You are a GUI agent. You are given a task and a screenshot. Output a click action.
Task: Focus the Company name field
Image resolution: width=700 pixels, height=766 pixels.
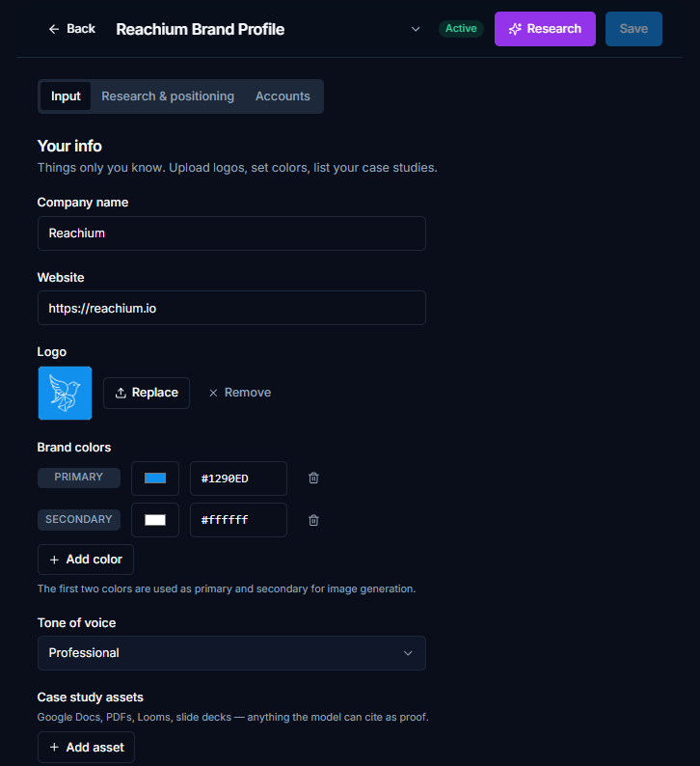tap(231, 233)
